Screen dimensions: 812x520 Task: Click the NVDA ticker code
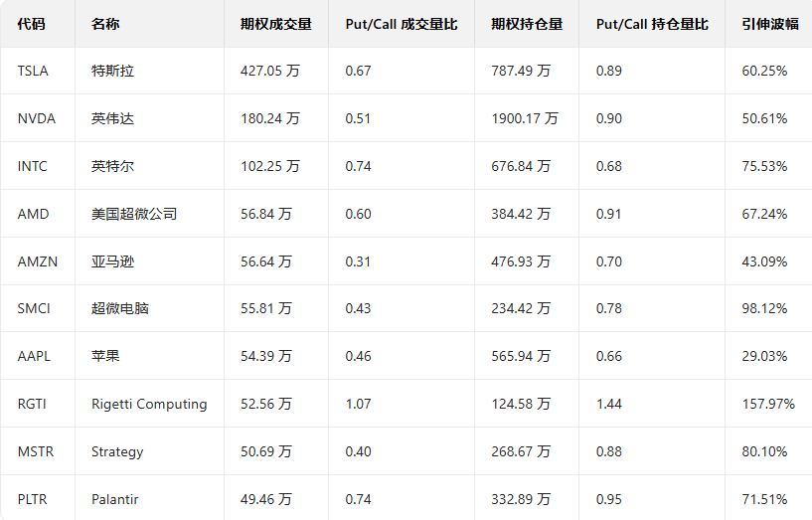(x=37, y=118)
